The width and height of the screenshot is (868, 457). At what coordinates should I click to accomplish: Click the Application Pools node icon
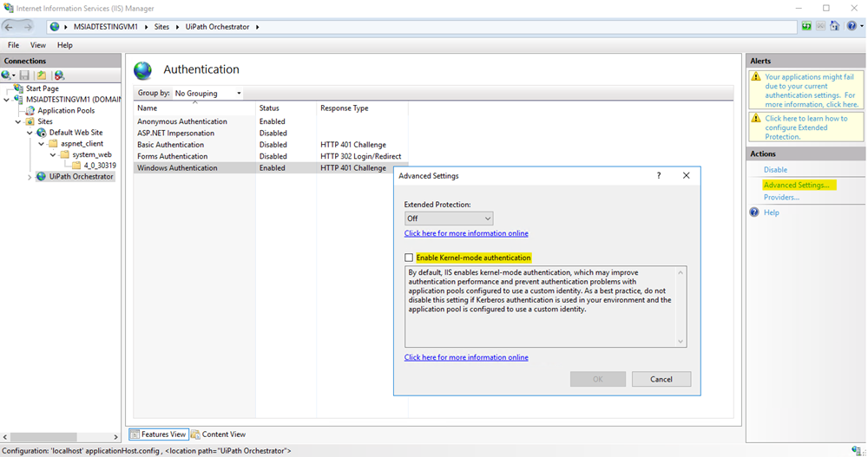tap(30, 111)
